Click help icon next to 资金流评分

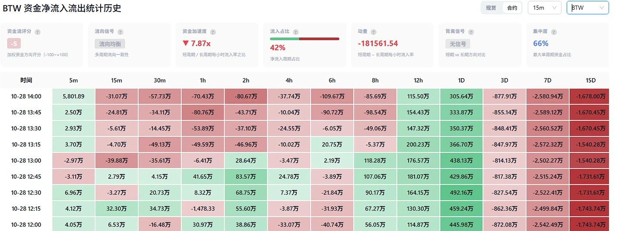(x=38, y=32)
